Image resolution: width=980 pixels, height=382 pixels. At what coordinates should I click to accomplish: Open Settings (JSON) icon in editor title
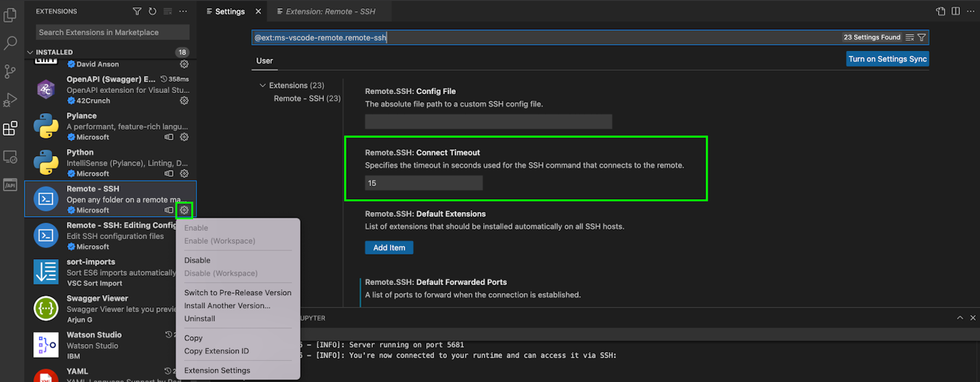941,11
